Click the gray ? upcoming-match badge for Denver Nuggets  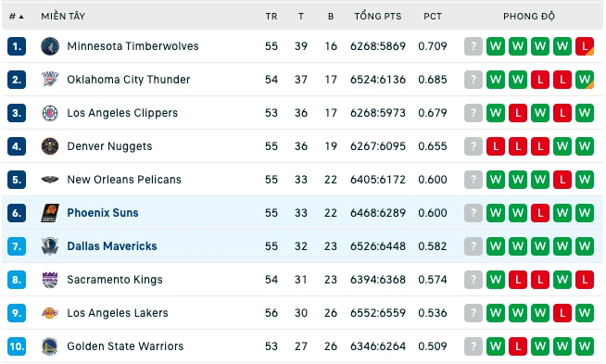(473, 146)
